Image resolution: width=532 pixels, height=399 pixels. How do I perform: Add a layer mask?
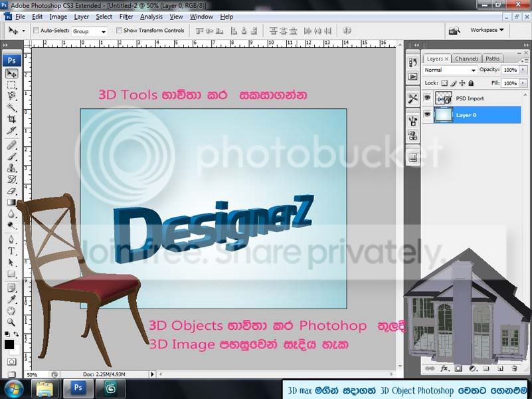tap(458, 368)
